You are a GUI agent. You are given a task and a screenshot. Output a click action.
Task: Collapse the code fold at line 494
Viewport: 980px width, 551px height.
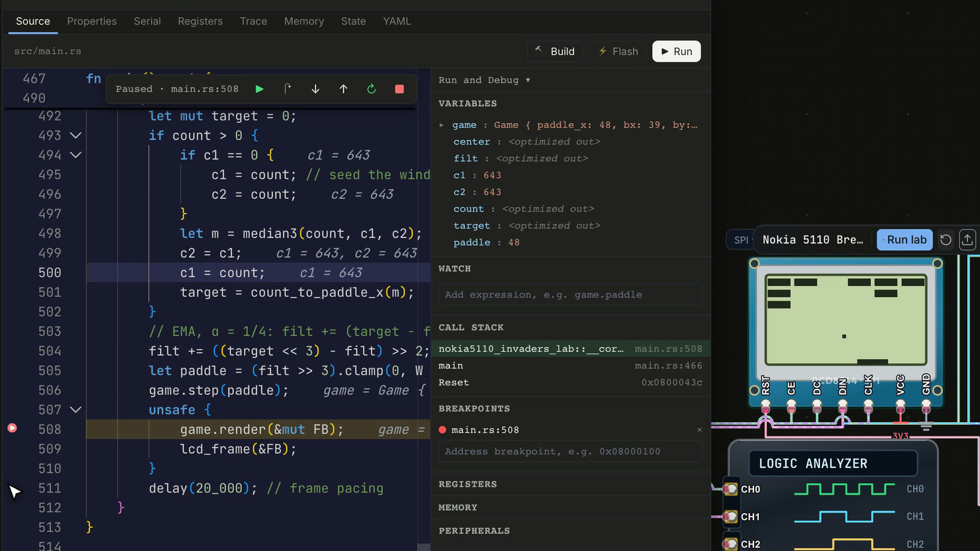pyautogui.click(x=75, y=155)
